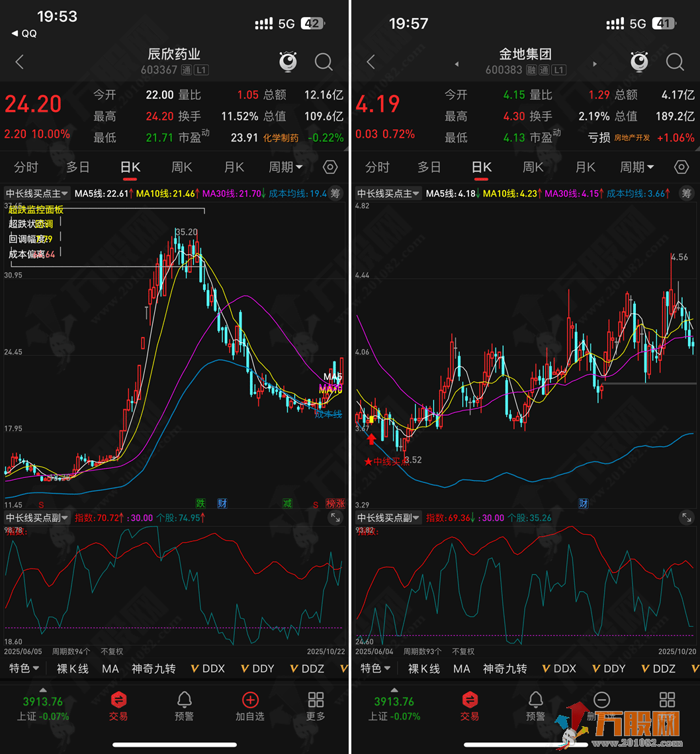The height and width of the screenshot is (754, 700).
Task: Select 分时 tab on 金地集团 screen
Action: (377, 167)
